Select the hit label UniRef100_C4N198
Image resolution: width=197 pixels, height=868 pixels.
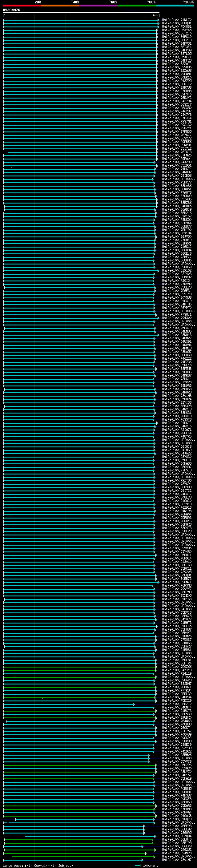click(x=177, y=511)
